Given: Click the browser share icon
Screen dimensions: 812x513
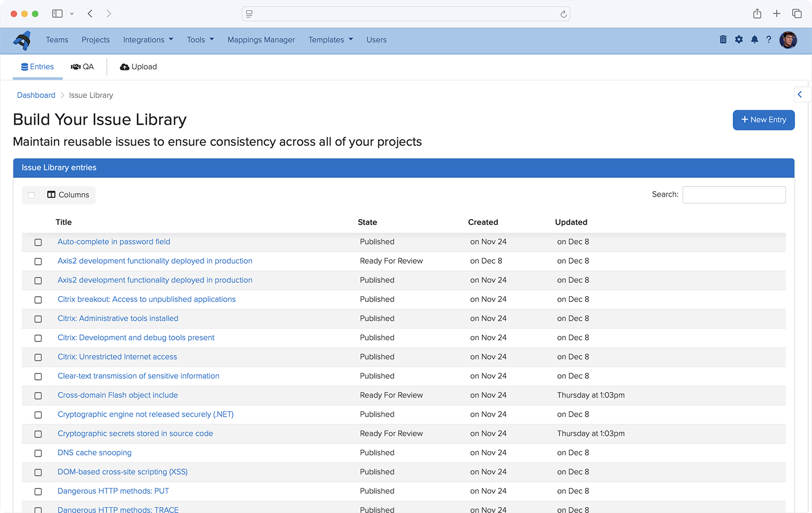Looking at the screenshot, I should (757, 14).
